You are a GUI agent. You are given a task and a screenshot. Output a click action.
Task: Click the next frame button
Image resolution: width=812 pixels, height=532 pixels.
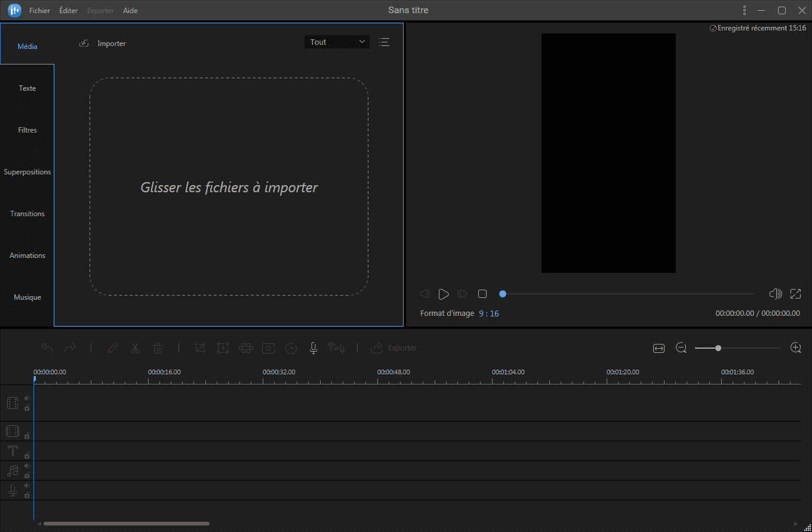pos(463,294)
